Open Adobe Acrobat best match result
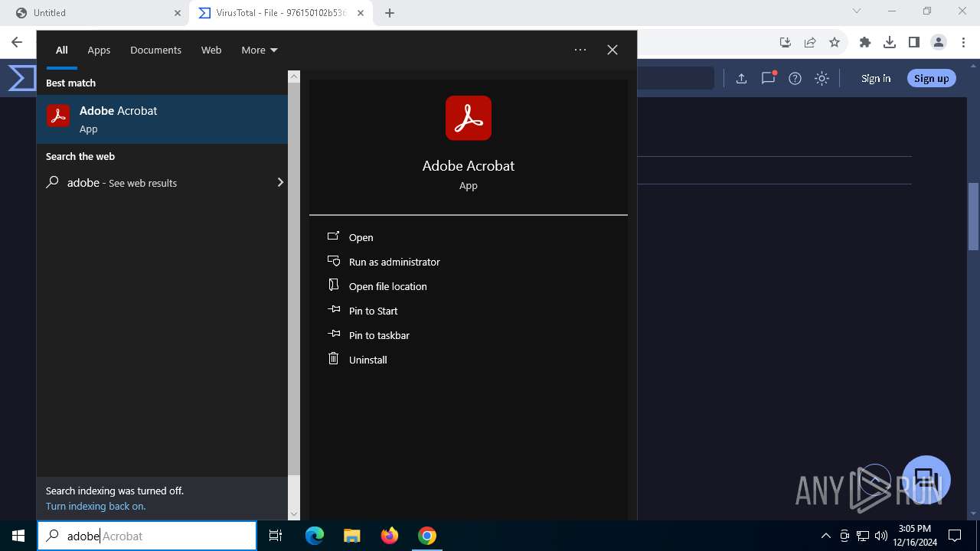 [x=162, y=119]
